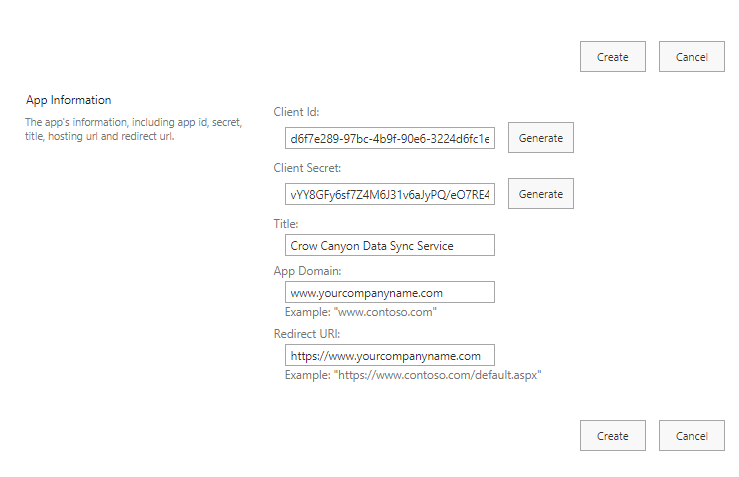Click the top Cancel button
This screenshot has width=739, height=477.
[691, 57]
